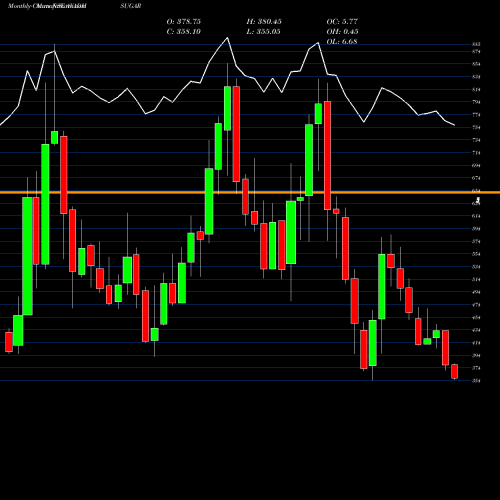Click the 'OL: 6.68' reading

coord(342,42)
